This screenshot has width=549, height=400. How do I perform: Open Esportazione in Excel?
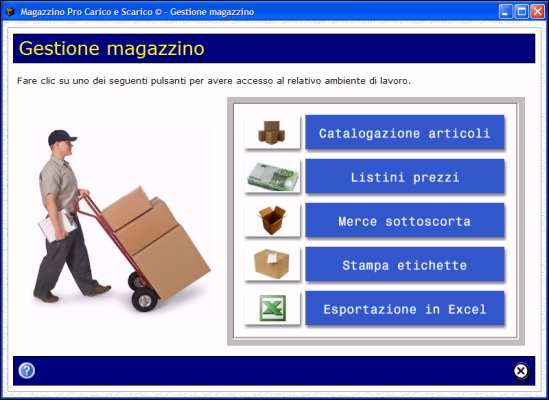[x=405, y=308]
